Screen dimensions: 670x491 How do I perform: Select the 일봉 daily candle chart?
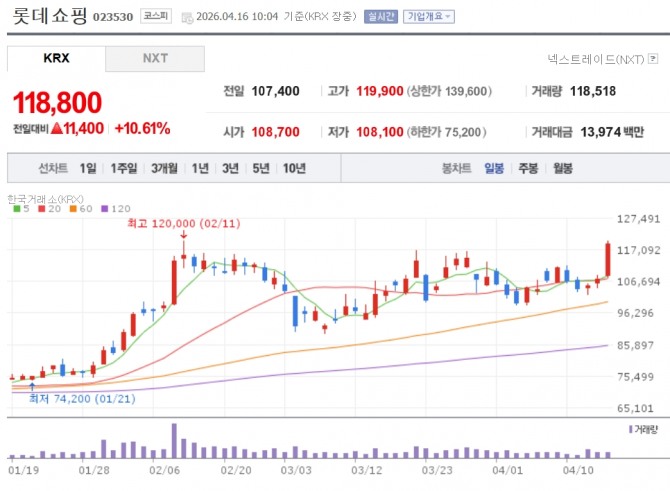pos(494,168)
